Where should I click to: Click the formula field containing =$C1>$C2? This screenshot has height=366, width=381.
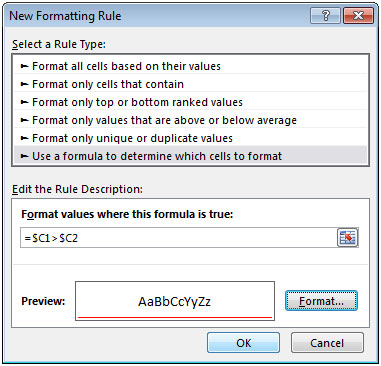[179, 238]
